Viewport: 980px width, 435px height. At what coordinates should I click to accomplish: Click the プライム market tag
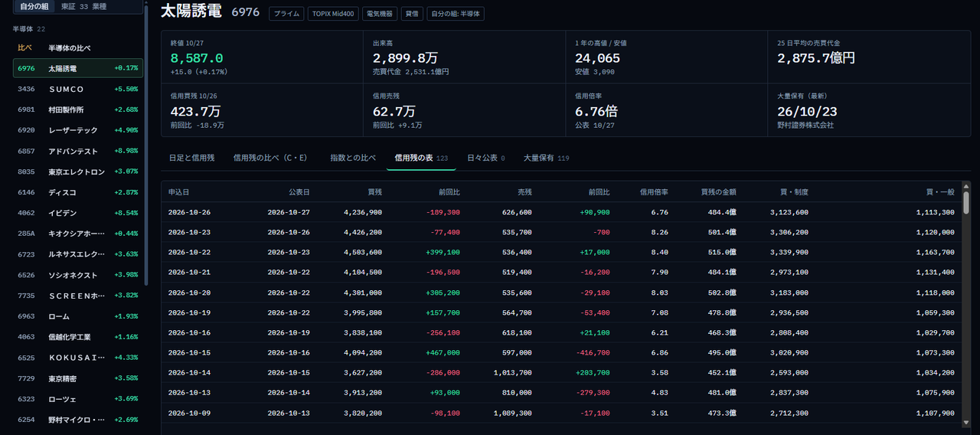pyautogui.click(x=286, y=14)
